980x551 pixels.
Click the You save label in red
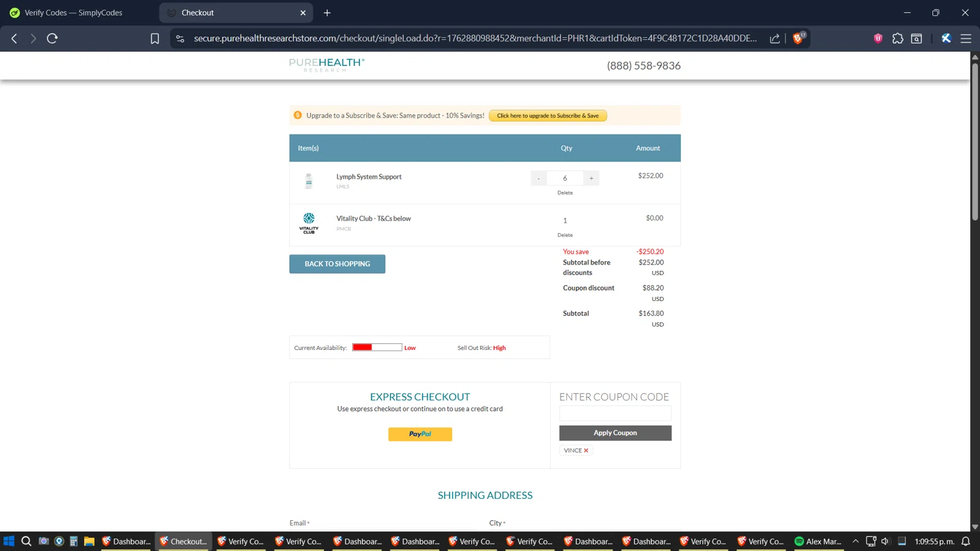pos(576,251)
